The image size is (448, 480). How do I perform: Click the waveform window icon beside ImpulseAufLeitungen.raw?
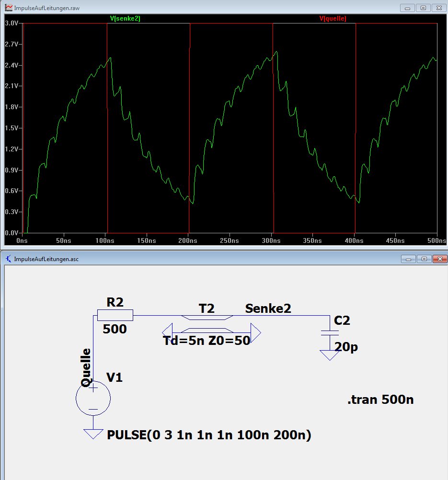click(x=9, y=8)
